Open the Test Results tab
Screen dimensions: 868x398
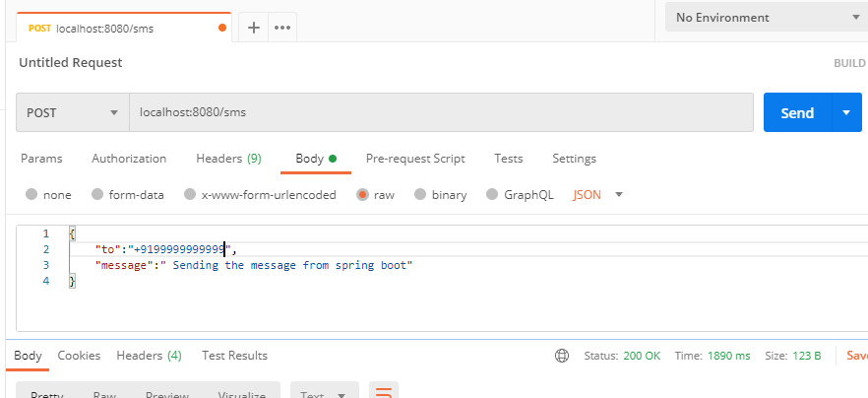tap(234, 356)
